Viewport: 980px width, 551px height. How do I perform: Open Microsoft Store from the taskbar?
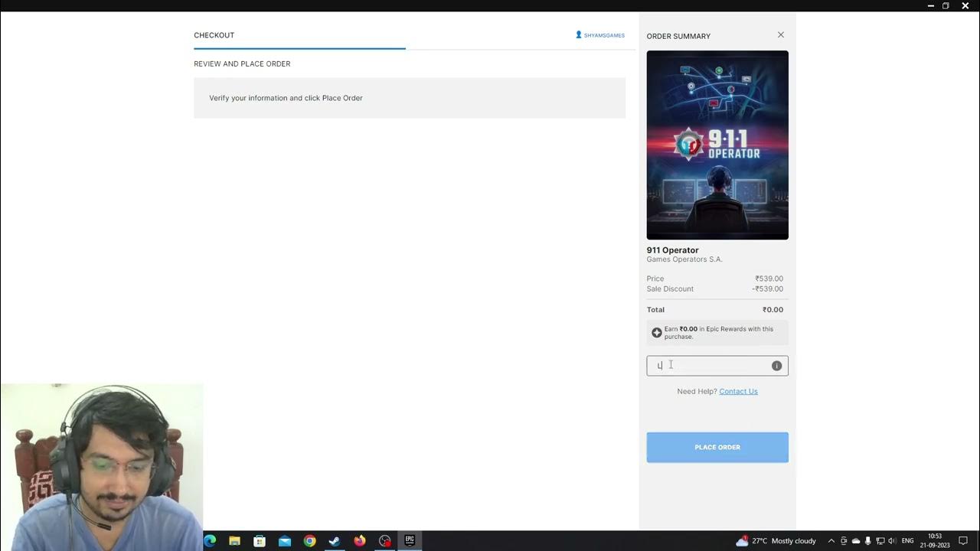click(260, 541)
